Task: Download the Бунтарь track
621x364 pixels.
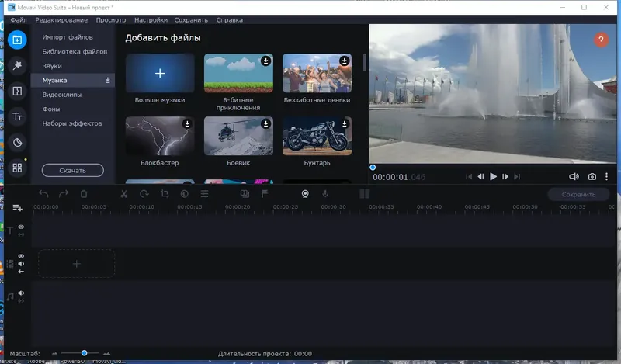Action: pos(344,124)
